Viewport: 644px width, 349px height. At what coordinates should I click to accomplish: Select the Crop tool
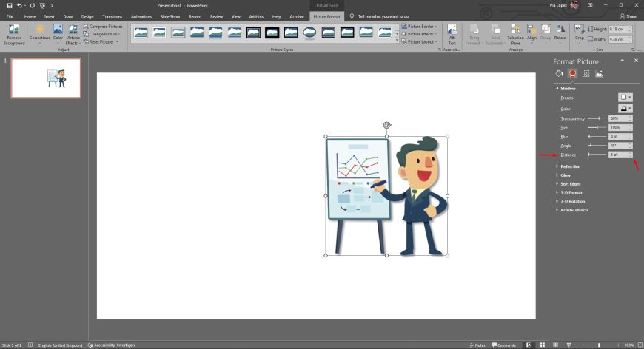[x=579, y=35]
